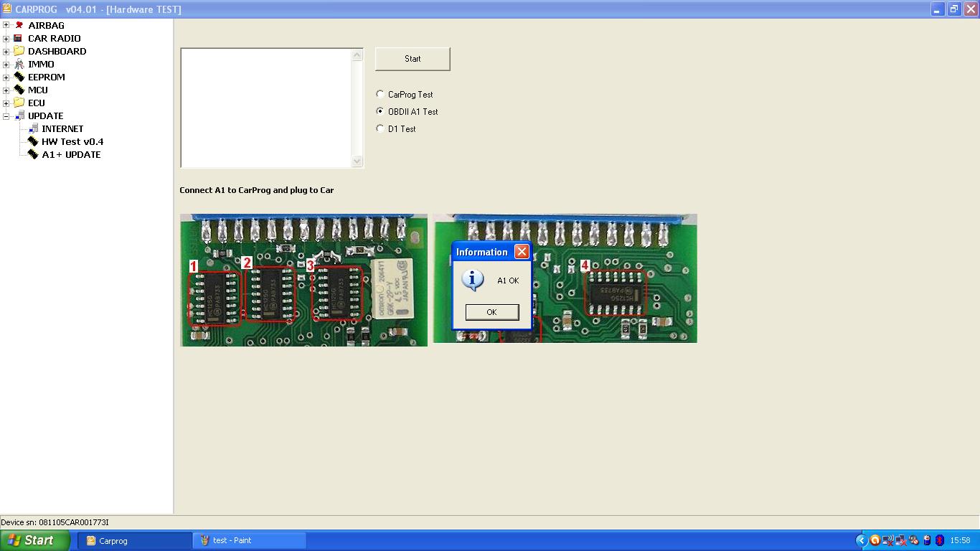
Task: Click the log box scroll up arrow
Action: coord(357,55)
